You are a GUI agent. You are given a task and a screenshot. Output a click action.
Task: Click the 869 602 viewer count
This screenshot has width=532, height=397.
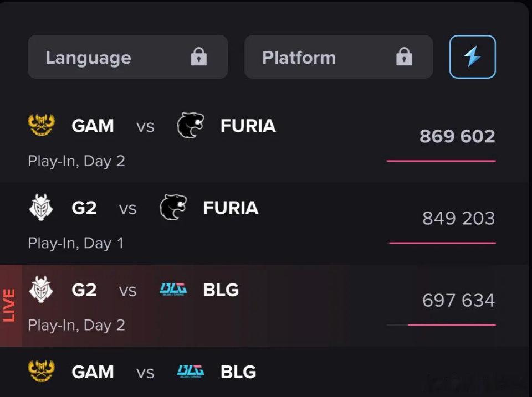[x=457, y=136]
